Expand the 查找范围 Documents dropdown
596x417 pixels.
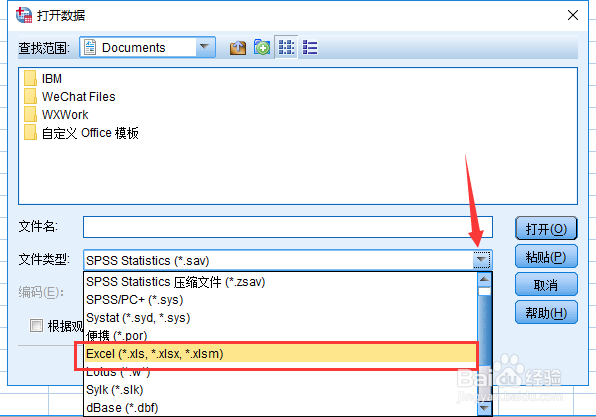pyautogui.click(x=204, y=47)
